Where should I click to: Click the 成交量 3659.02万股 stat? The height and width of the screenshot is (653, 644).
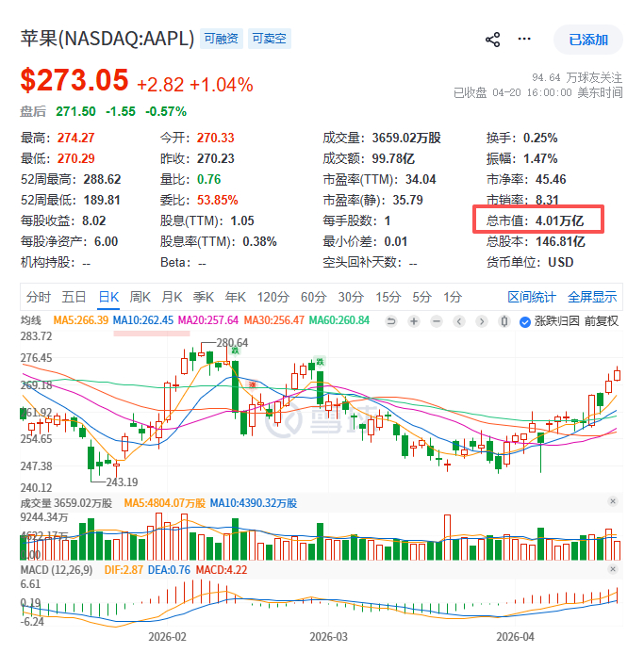tap(382, 138)
